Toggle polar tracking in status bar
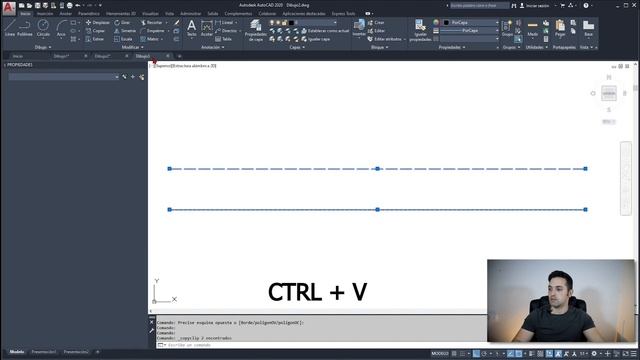The image size is (640, 360). [484, 353]
